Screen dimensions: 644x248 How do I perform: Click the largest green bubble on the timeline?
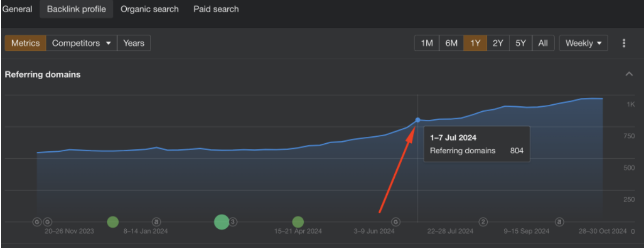click(221, 221)
